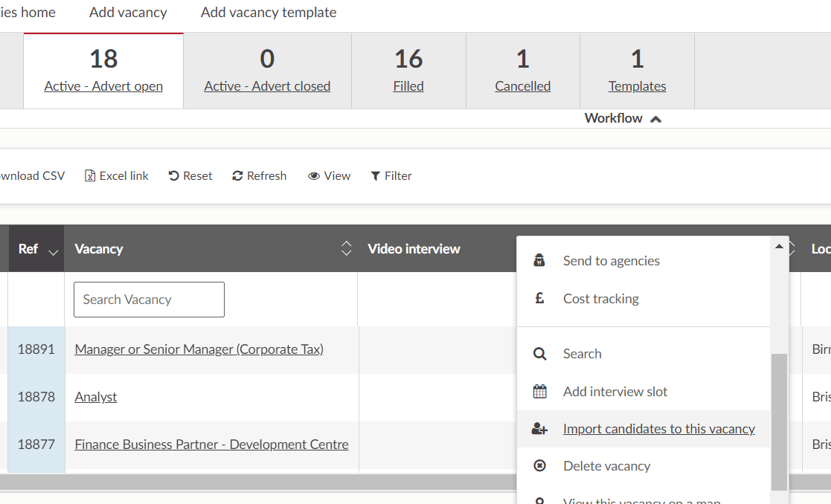The width and height of the screenshot is (831, 504).
Task: Click the Import candidates person-plus icon
Action: tap(540, 429)
